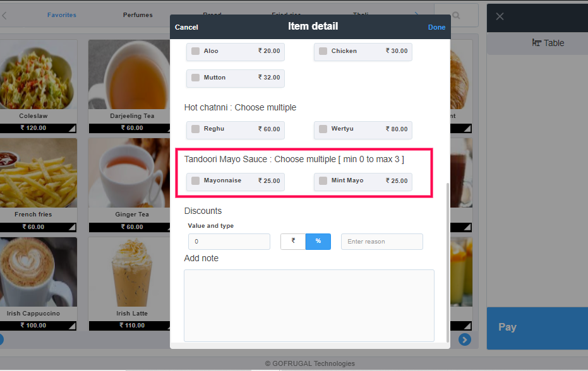
Task: Click the Add note text area
Action: 309,305
